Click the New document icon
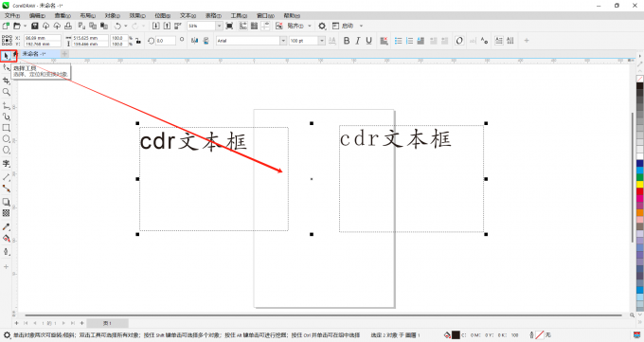 click(x=6, y=26)
